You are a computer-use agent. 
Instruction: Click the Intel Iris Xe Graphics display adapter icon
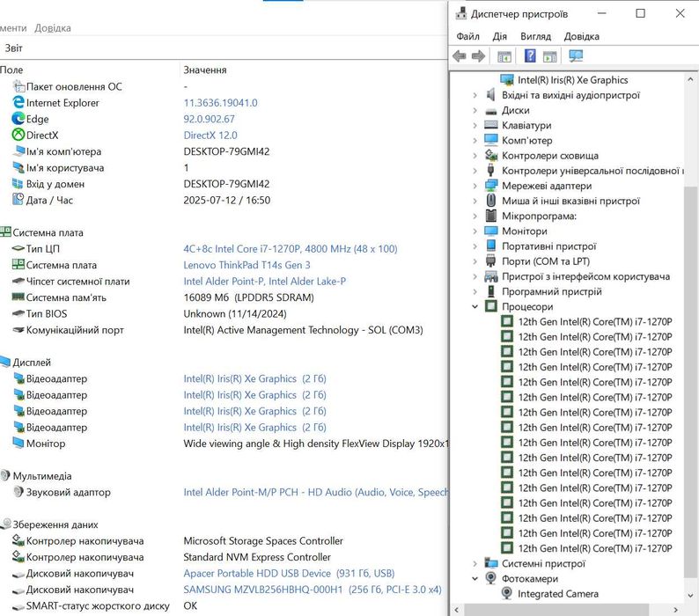pyautogui.click(x=507, y=80)
